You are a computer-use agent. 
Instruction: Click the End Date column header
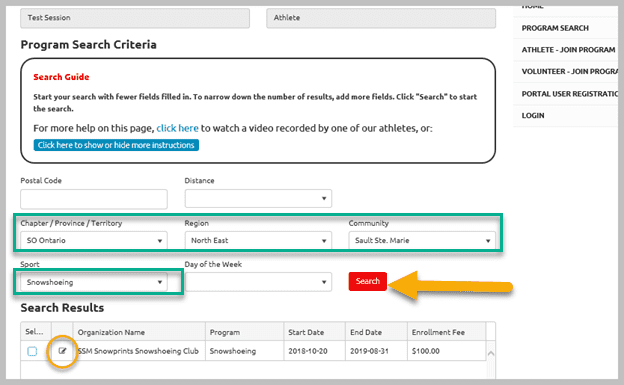click(376, 332)
